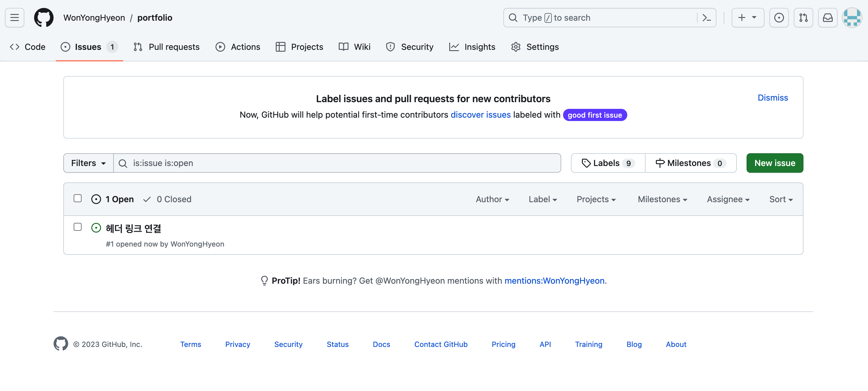Open the Milestones button
The image size is (868, 391).
(691, 163)
